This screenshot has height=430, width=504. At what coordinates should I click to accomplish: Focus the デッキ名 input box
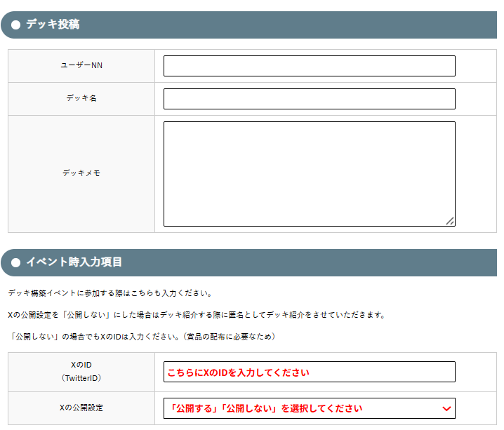[x=309, y=99]
